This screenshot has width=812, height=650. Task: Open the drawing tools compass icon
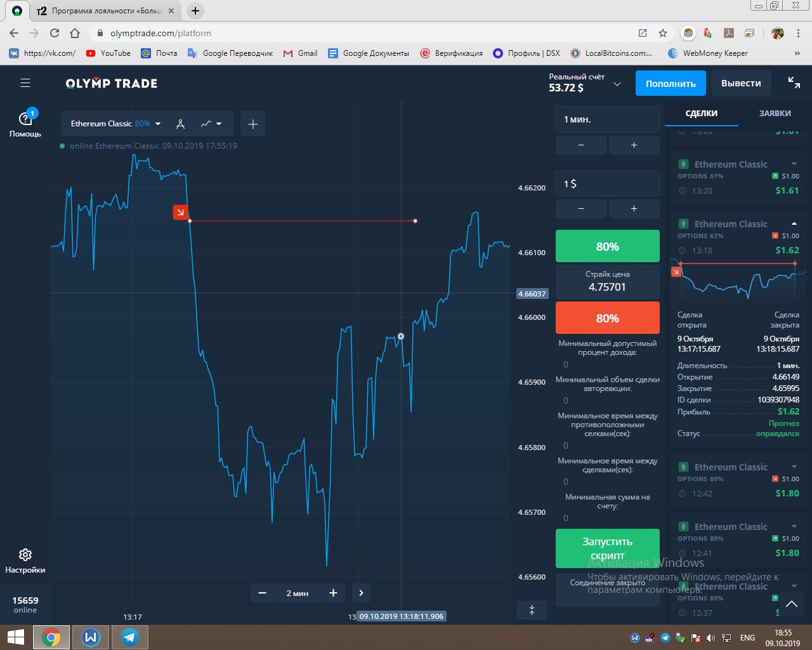click(x=180, y=124)
